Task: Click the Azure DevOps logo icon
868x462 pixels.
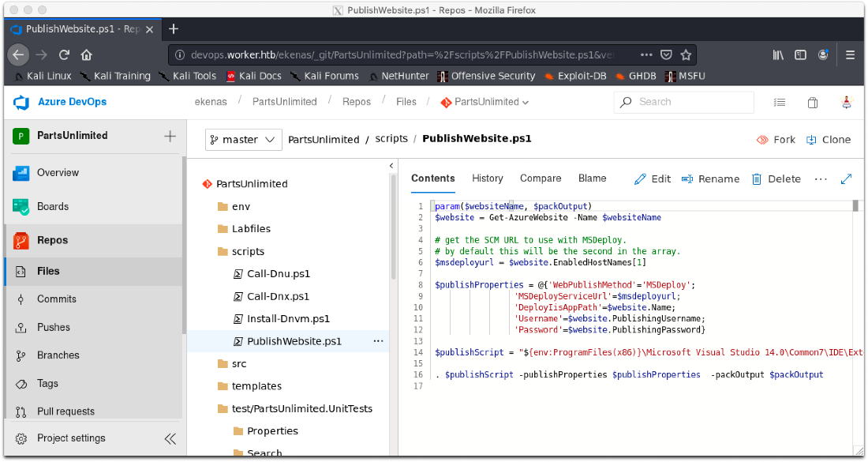Action: click(x=21, y=102)
